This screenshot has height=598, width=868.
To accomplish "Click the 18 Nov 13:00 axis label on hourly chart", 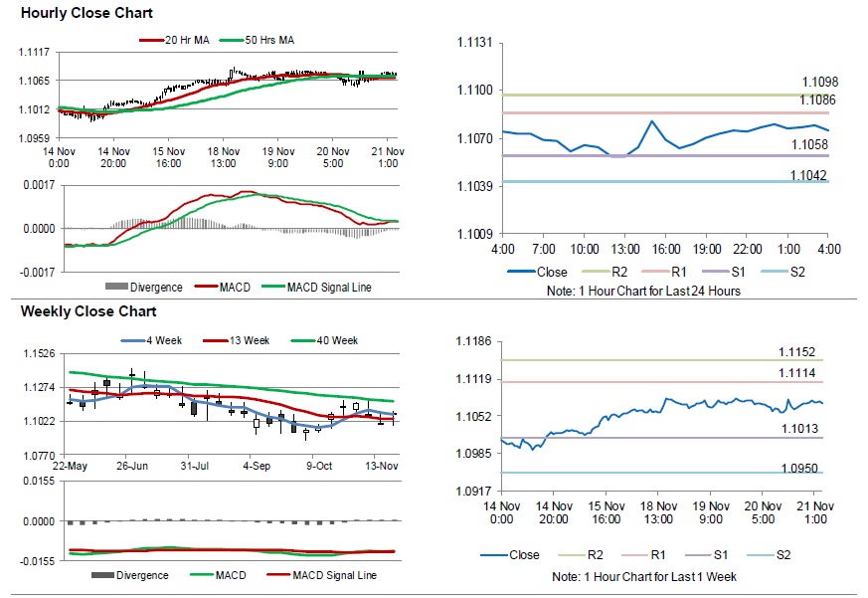I will 223,157.
